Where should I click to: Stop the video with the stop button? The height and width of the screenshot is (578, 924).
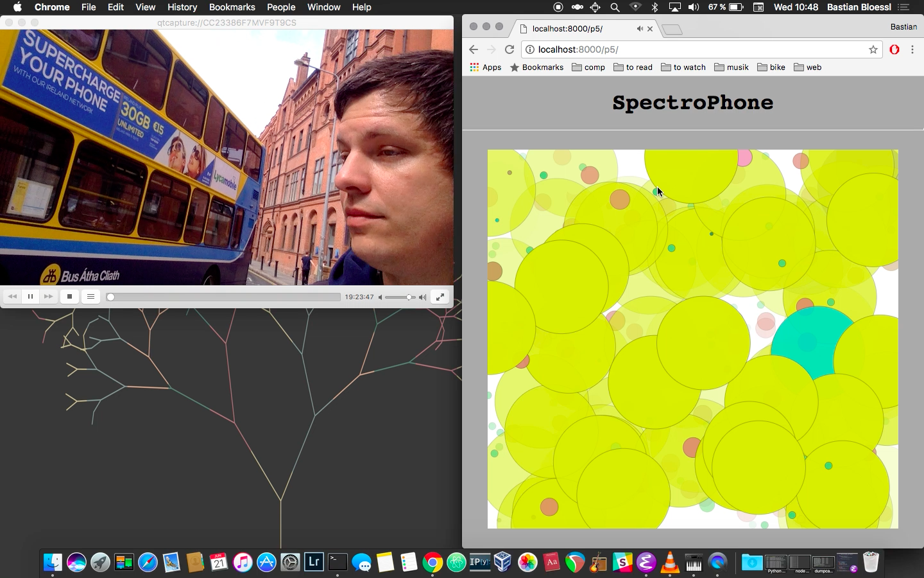(69, 297)
